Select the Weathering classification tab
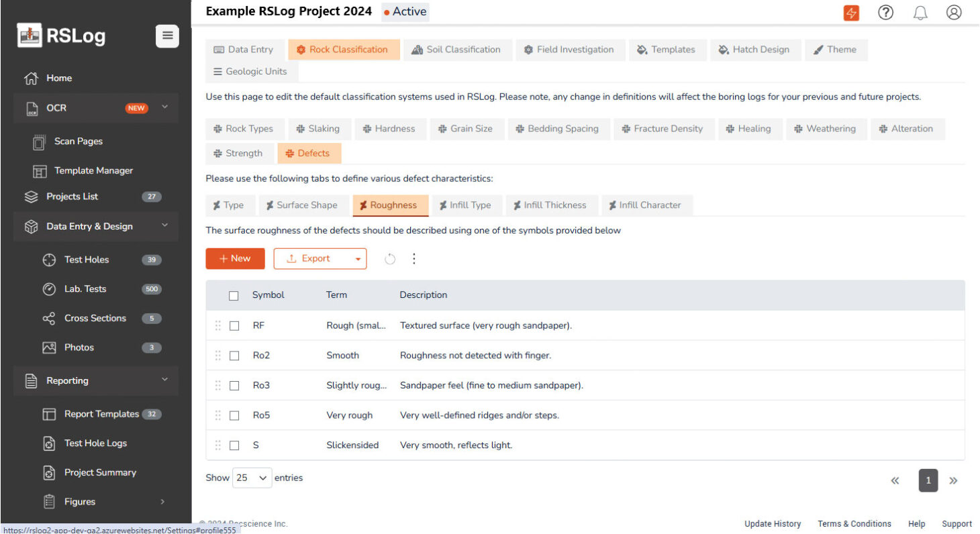Screen dimensions: 980x534 825,129
